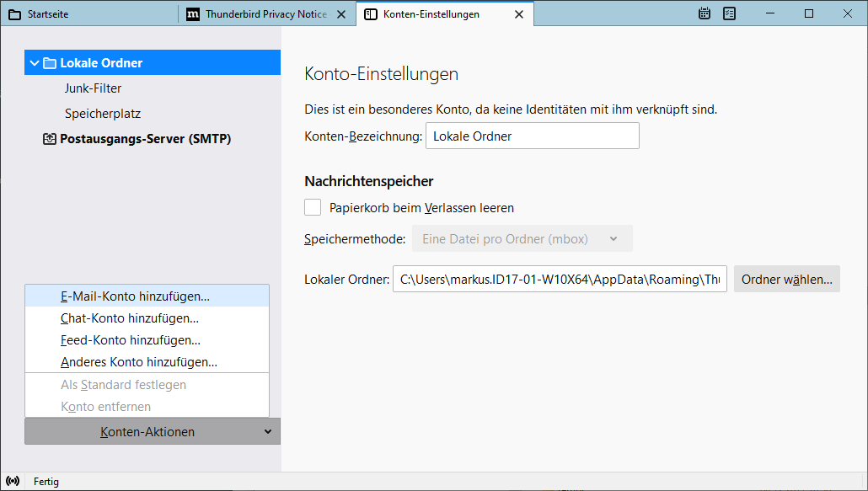Toggle the Konten-Aktionen dropdown button
Viewport: 868px width, 491px height.
point(153,432)
